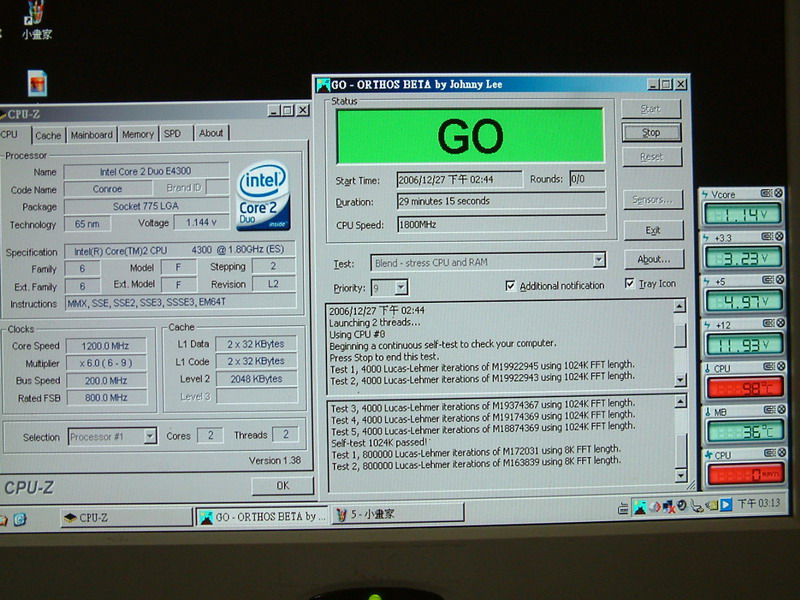Click OK in the CPU-Z window
800x600 pixels.
click(283, 486)
